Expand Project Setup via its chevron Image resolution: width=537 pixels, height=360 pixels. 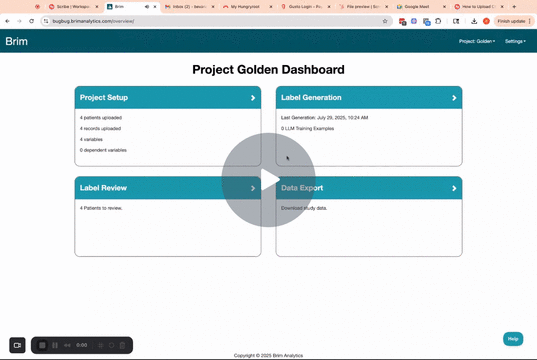[x=253, y=98]
